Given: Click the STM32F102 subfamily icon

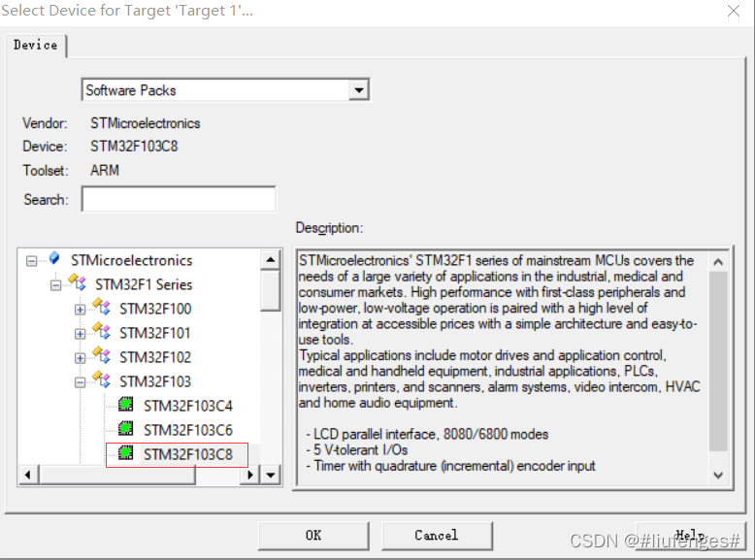Looking at the screenshot, I should coord(101,355).
